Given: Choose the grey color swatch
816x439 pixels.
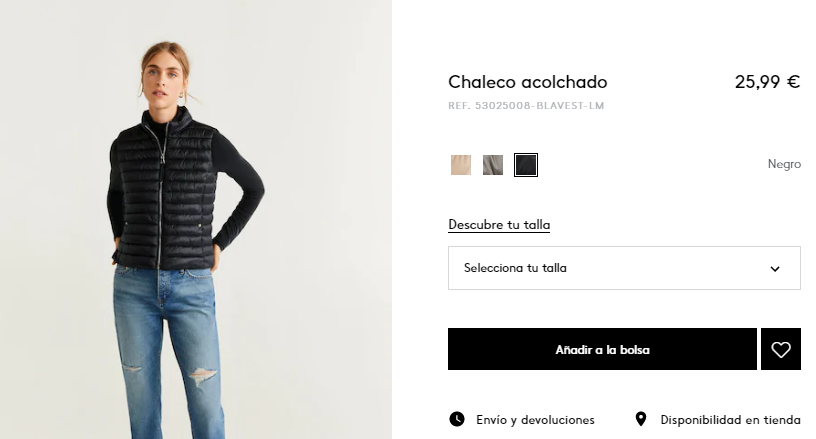Looking at the screenshot, I should point(493,165).
